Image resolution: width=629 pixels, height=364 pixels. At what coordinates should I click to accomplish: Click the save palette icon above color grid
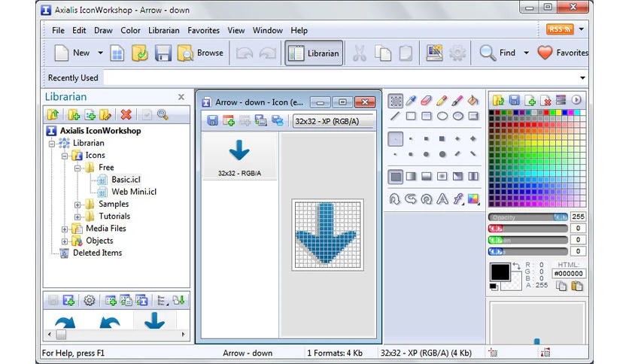click(x=514, y=100)
